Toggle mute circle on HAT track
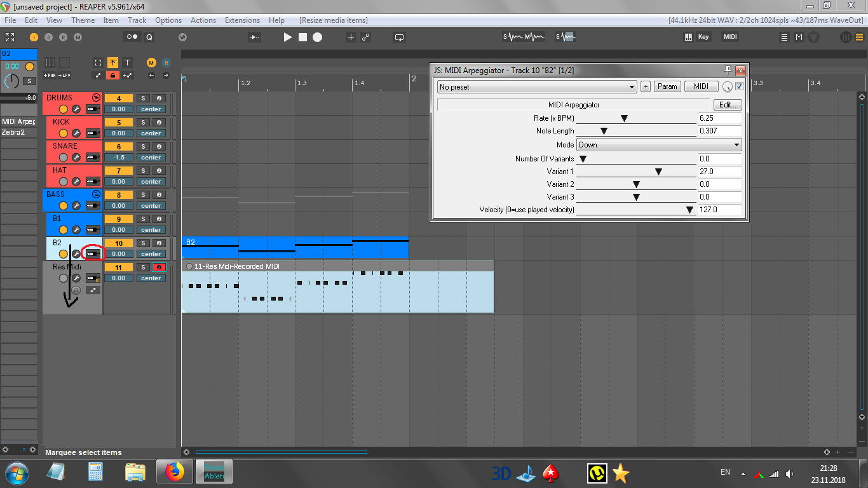 [x=63, y=182]
